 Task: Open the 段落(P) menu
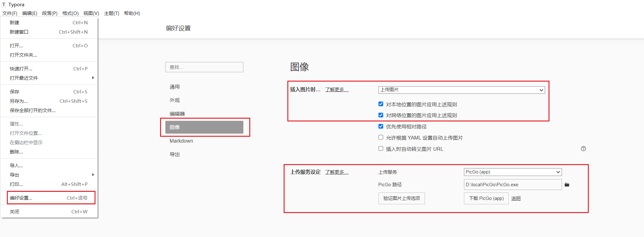pyautogui.click(x=50, y=13)
